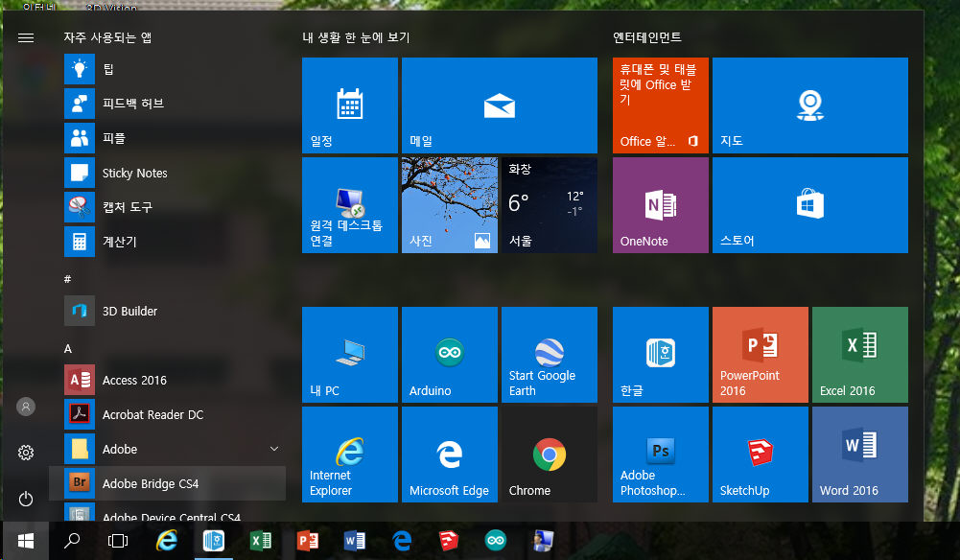Open Start Google Earth tile

click(x=550, y=355)
